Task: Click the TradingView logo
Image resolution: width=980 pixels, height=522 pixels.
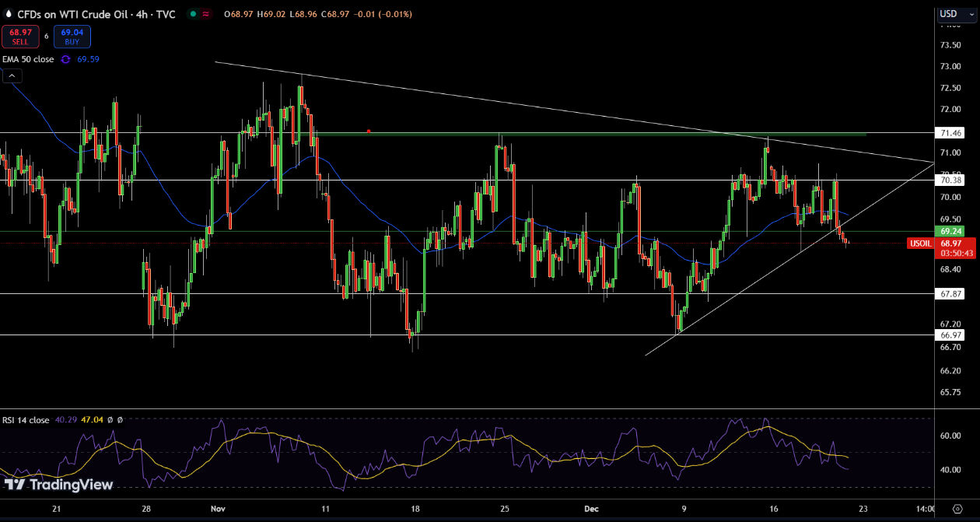Action: (x=58, y=485)
